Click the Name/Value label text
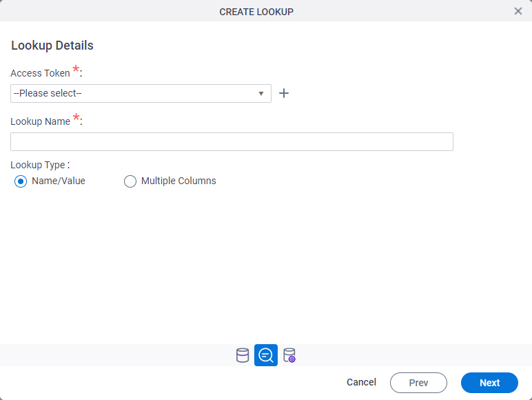The height and width of the screenshot is (400, 532). tap(59, 181)
